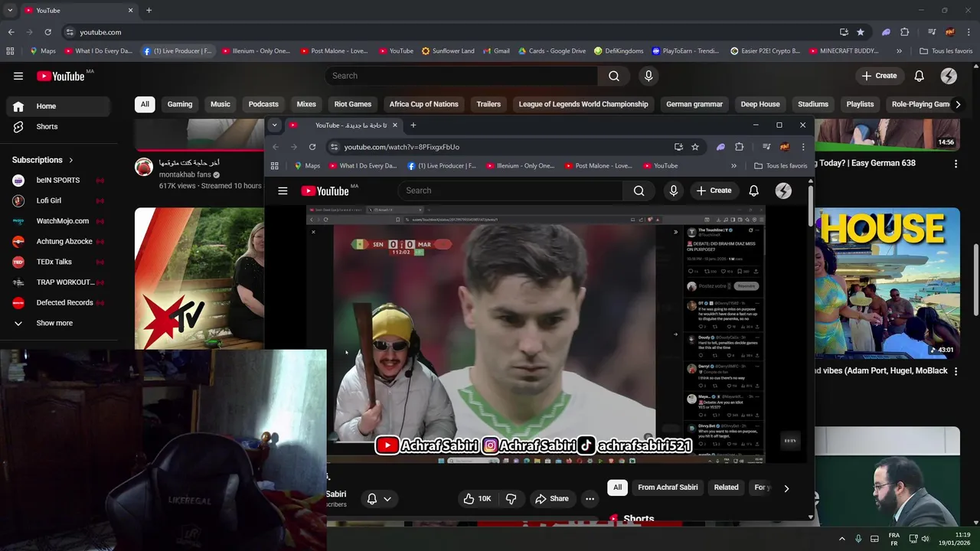Open the Gmail bookmark in the background bookmarks bar

tap(496, 51)
